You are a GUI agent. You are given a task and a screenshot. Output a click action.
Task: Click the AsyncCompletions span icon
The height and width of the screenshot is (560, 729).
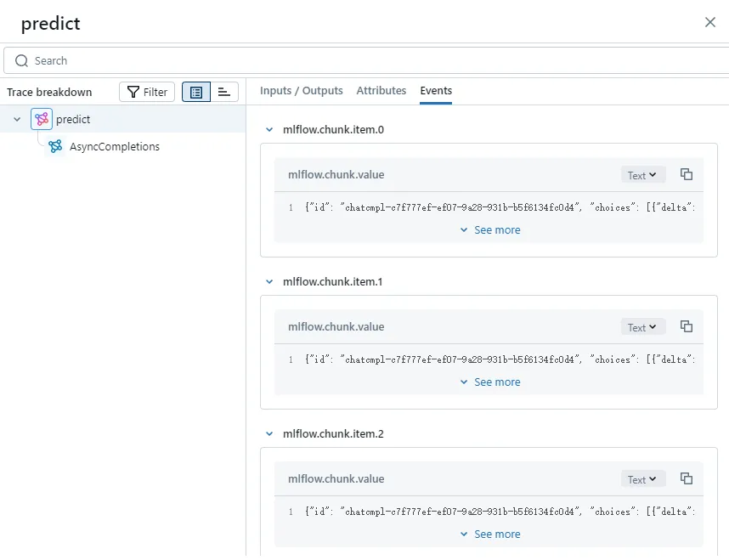point(55,146)
